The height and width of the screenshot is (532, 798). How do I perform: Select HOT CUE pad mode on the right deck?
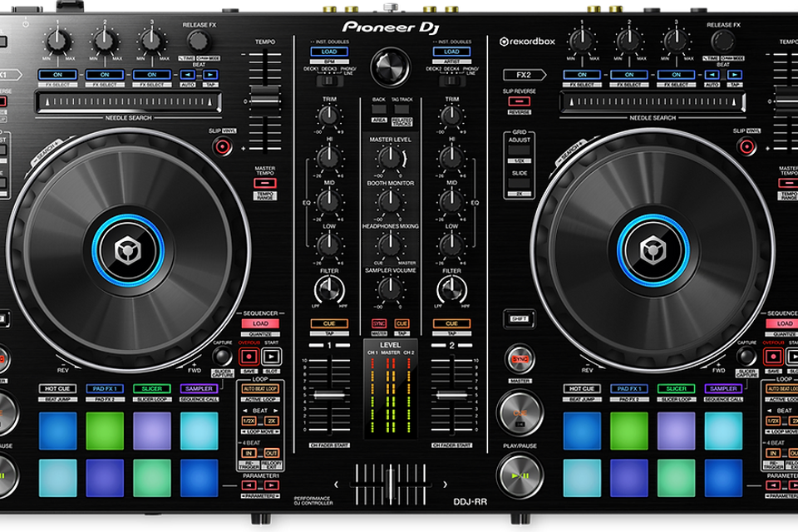pos(582,388)
